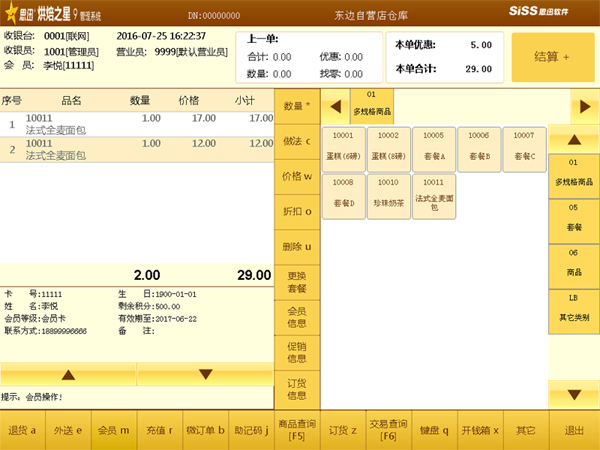Open 会员 m member function

114,430
